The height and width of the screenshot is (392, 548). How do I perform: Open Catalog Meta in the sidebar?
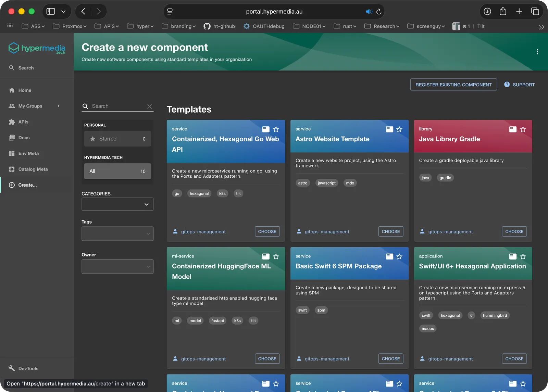(x=37, y=169)
